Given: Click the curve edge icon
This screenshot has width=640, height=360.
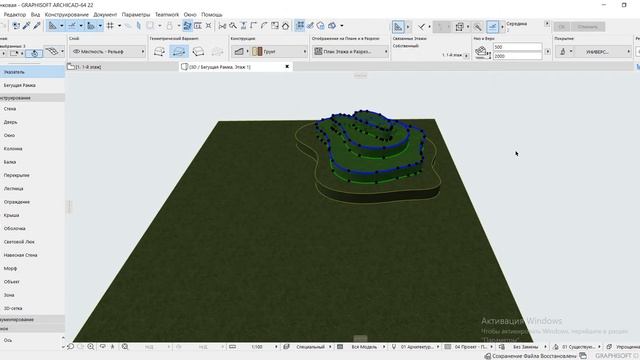Looking at the screenshot, I should 264,26.
